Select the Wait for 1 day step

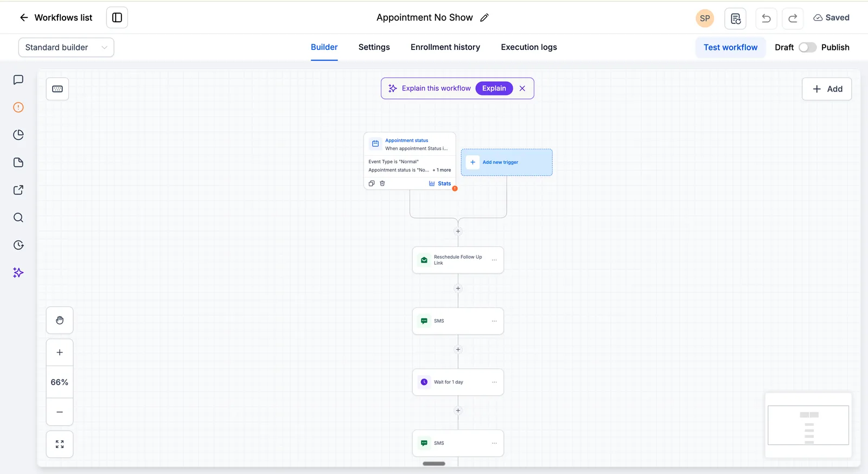click(458, 382)
